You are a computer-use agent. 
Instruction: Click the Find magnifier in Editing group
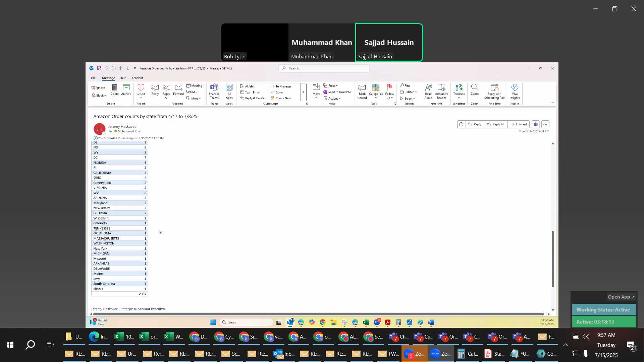405,86
